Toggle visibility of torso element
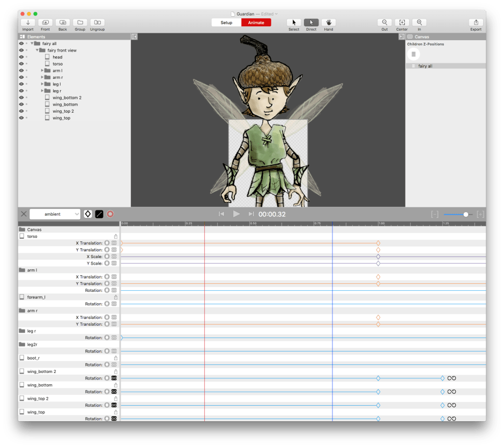 pyautogui.click(x=21, y=64)
